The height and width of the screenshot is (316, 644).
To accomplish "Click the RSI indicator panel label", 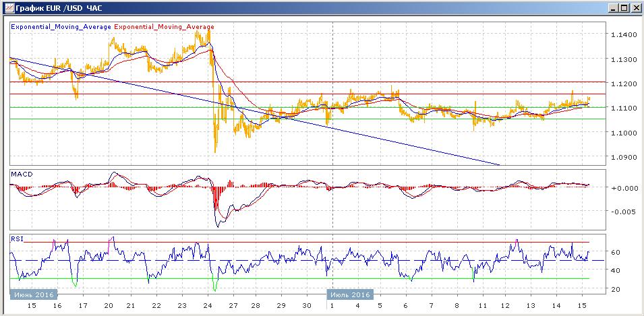I will [17, 238].
